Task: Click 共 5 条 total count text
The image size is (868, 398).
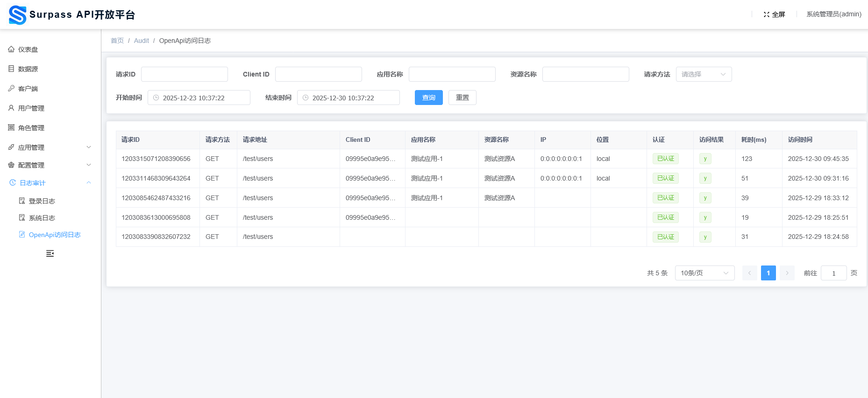Action: (x=657, y=273)
